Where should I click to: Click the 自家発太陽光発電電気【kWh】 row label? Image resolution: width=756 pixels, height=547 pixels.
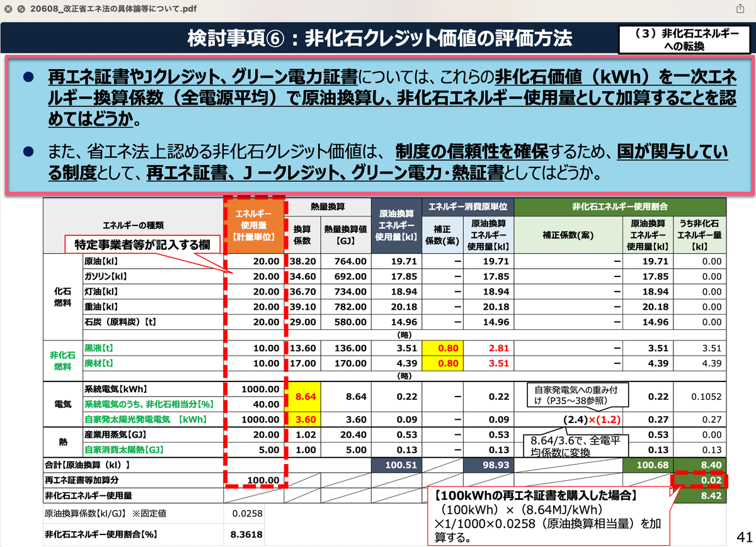click(147, 419)
